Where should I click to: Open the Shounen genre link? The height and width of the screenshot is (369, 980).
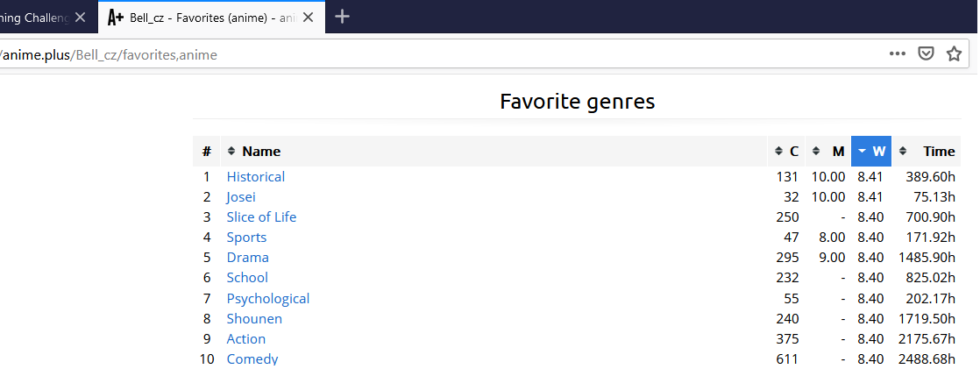click(x=254, y=319)
